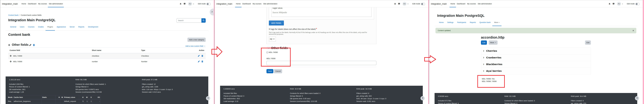Toggle Edit mode in the right screenshot

637,4
